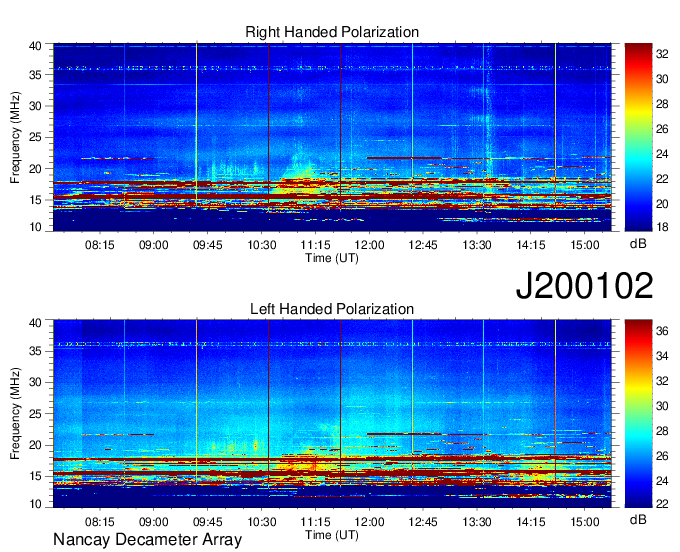This screenshot has width=680, height=552.
Task: Click the Left Handed Polarization spectrogram
Action: tap(332, 414)
